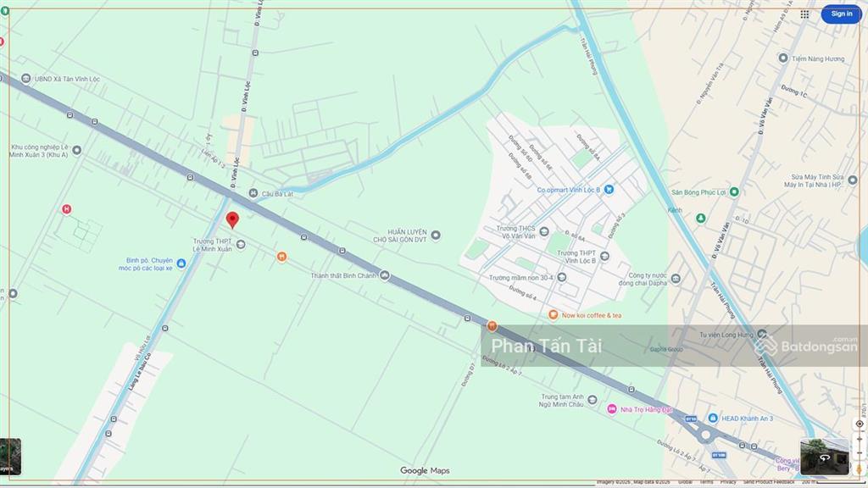Click Nhà Trọ Hằng Đạt lodging icon
Screen dimensions: 868x488
(611, 409)
